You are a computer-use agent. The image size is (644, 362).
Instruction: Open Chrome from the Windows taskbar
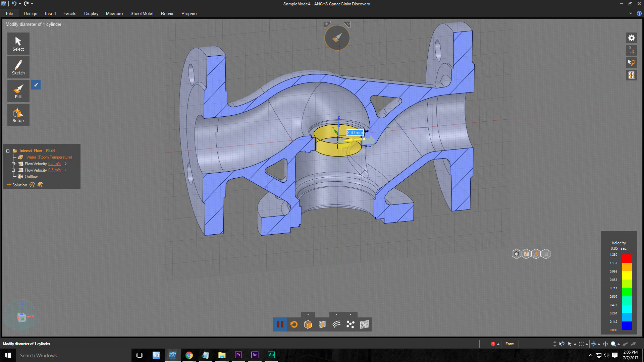tap(189, 355)
